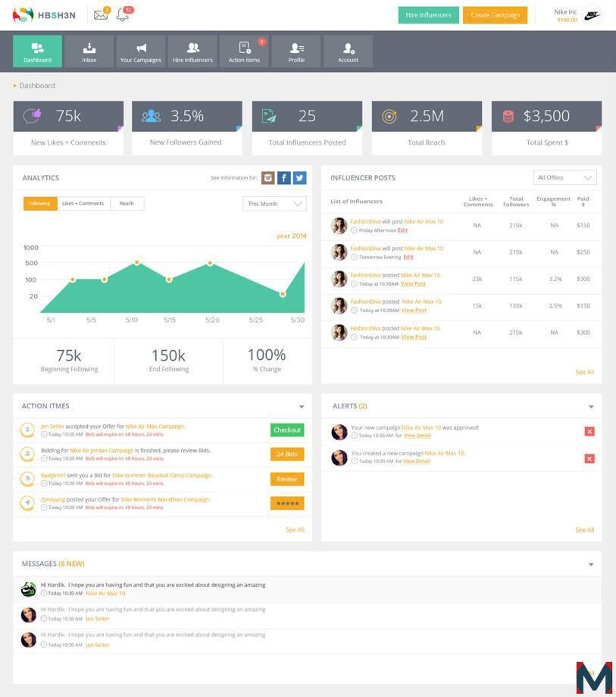616x697 pixels.
Task: Click Edit on the Friday Afternoon post
Action: (402, 230)
